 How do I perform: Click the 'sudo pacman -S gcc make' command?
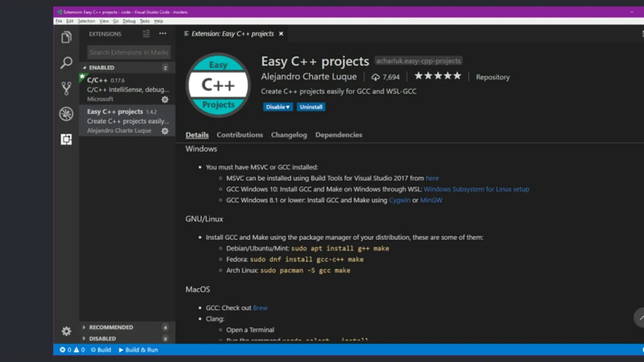point(305,271)
